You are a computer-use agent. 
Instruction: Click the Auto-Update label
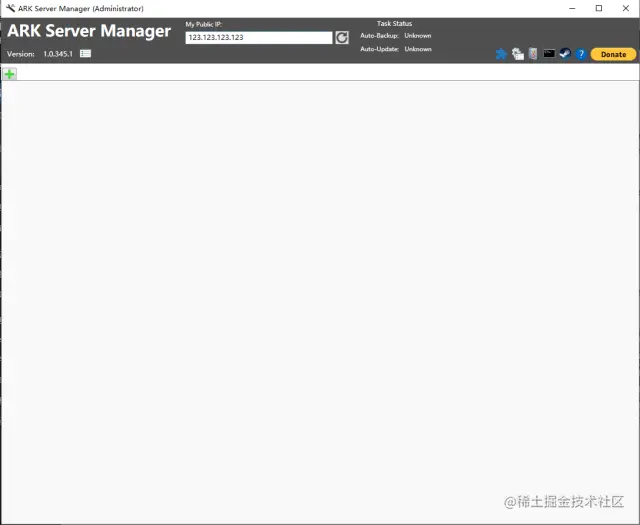click(379, 49)
